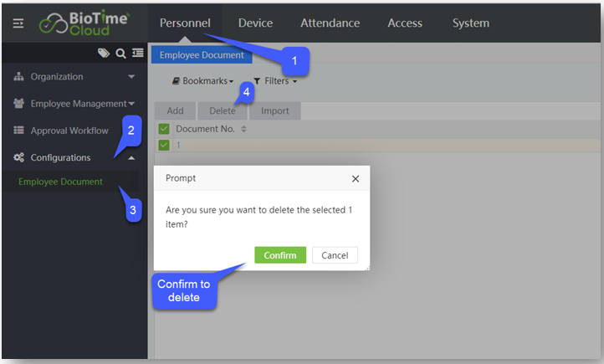Close the Prompt dialog with X
Viewport: 604px width, 364px height.
click(x=355, y=178)
